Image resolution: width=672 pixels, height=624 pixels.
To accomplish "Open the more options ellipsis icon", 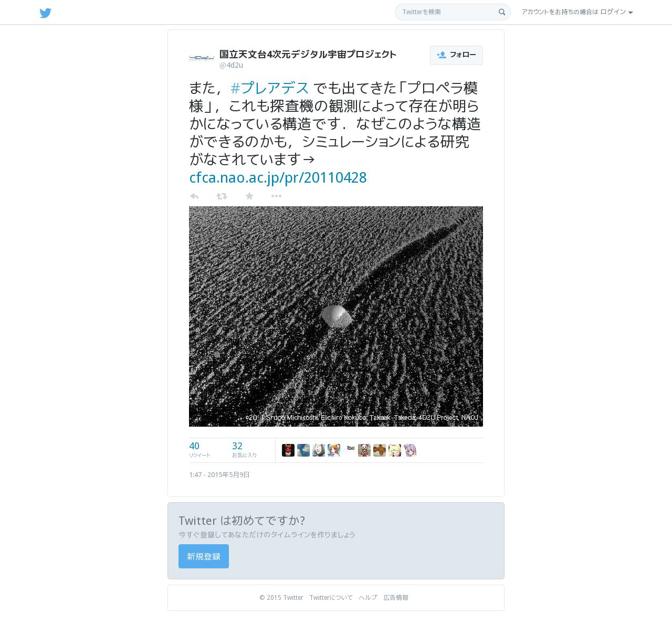I will [276, 196].
